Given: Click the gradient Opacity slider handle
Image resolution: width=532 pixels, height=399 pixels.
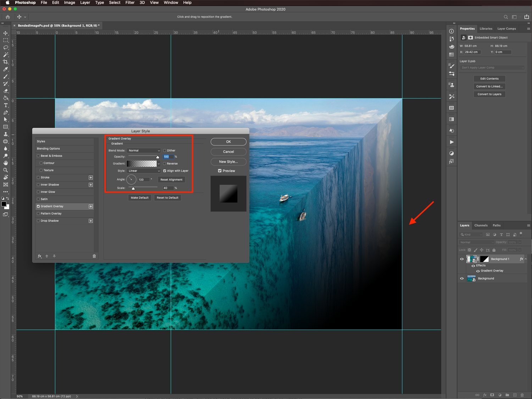Looking at the screenshot, I should point(158,157).
